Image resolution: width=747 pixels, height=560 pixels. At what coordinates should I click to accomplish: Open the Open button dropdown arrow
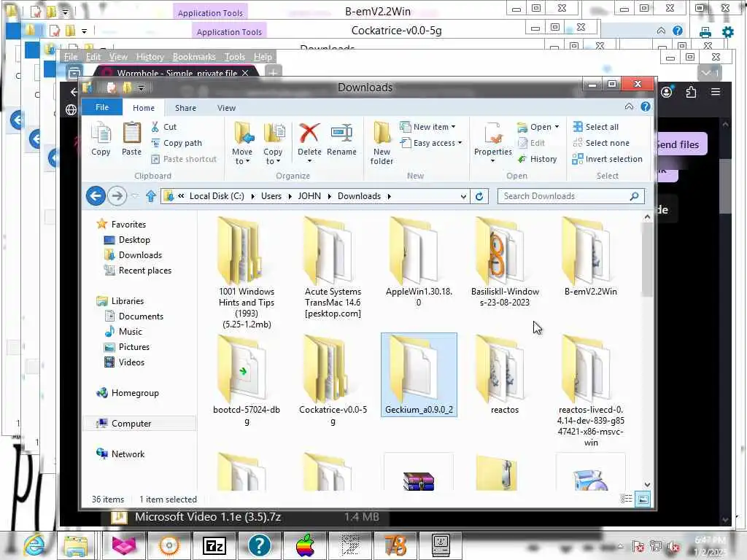click(x=557, y=127)
